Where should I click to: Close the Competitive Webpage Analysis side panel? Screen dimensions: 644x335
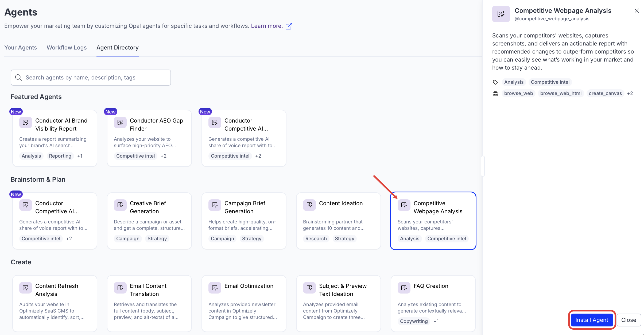click(x=637, y=11)
